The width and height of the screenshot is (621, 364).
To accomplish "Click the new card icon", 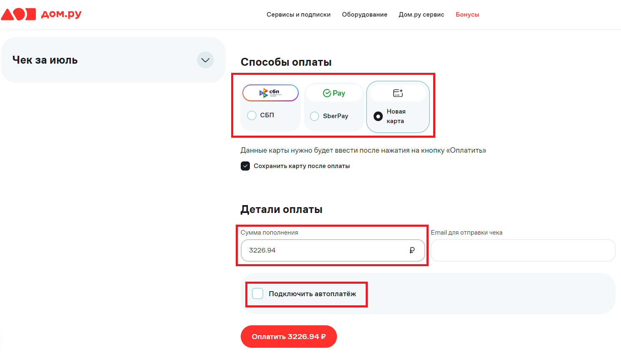I will [x=398, y=93].
